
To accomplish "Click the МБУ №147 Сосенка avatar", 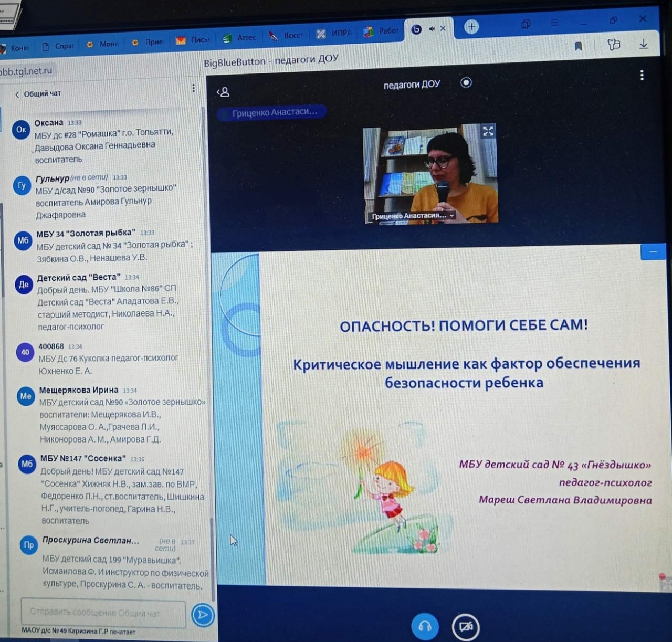I will click(x=27, y=464).
